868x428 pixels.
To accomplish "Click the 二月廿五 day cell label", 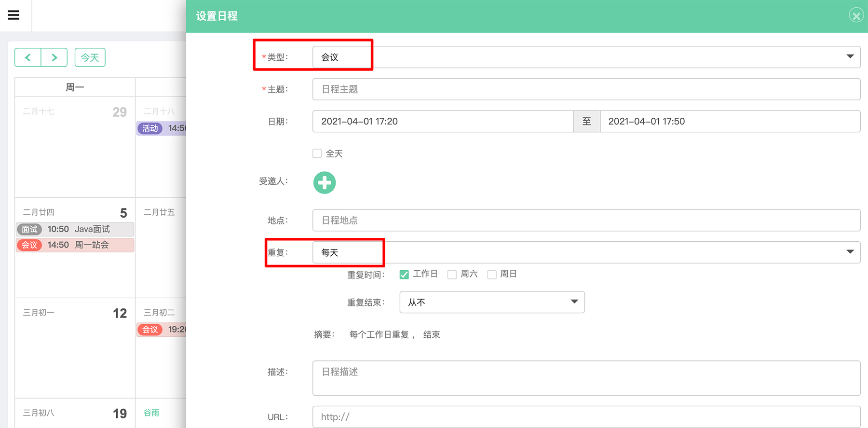I will [x=159, y=212].
